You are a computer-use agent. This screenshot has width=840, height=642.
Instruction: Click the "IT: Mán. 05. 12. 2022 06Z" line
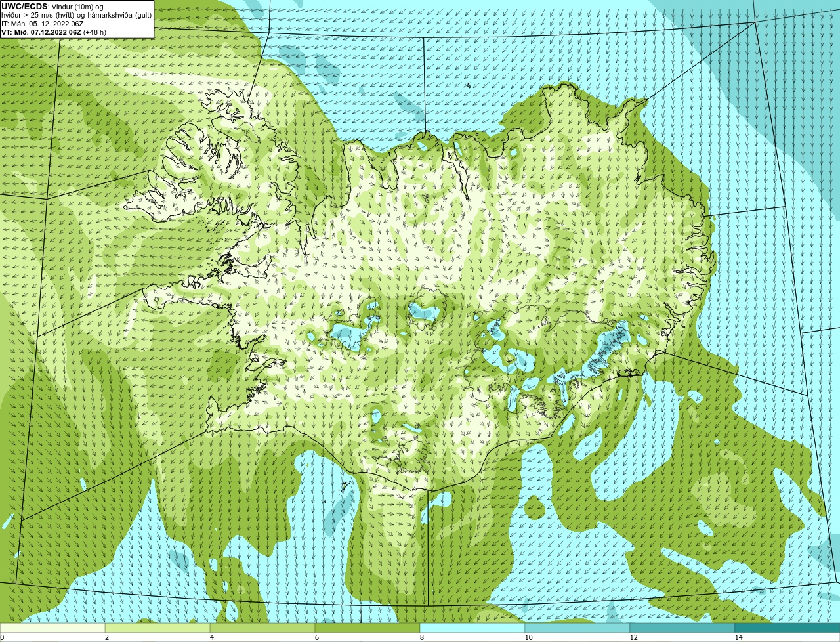pos(43,24)
